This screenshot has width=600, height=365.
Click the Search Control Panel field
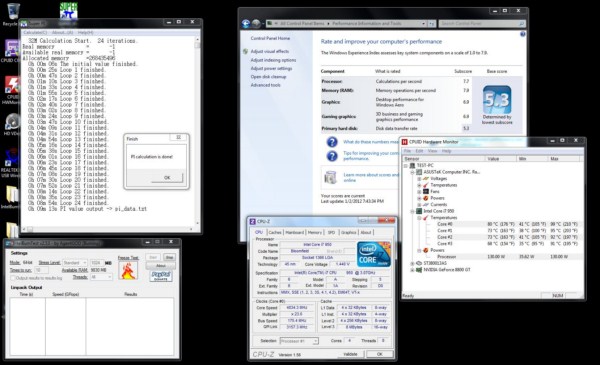(482, 24)
